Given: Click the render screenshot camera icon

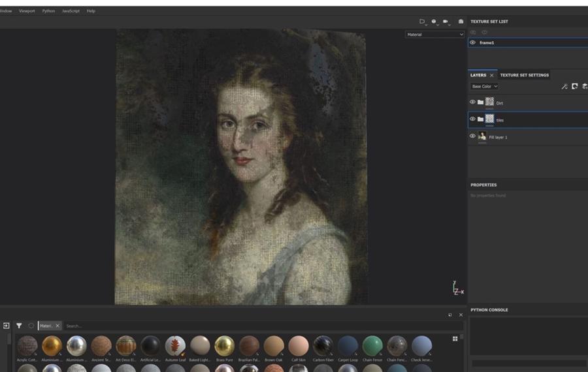Looking at the screenshot, I should click(x=461, y=22).
